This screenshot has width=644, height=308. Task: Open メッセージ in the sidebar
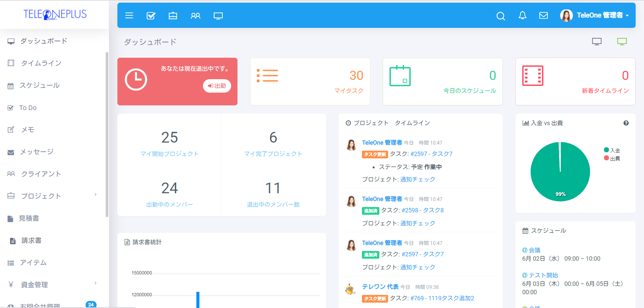[x=37, y=152]
